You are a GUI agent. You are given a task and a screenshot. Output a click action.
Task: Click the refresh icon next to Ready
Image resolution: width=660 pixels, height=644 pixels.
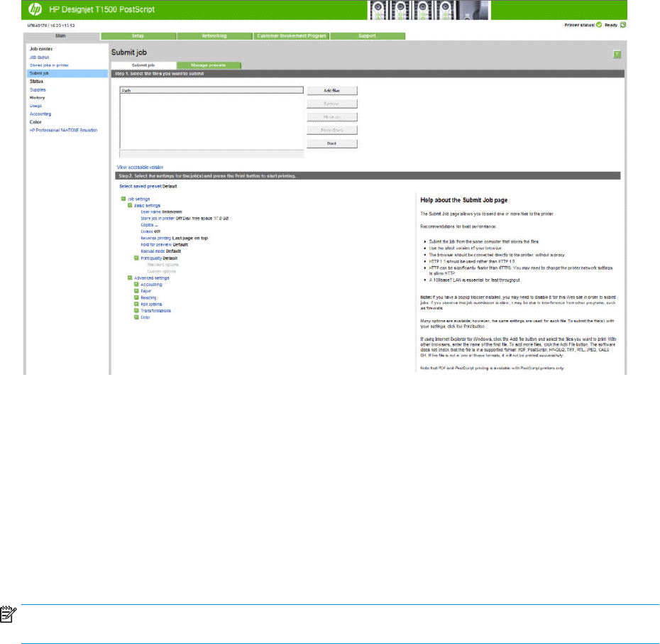point(623,25)
